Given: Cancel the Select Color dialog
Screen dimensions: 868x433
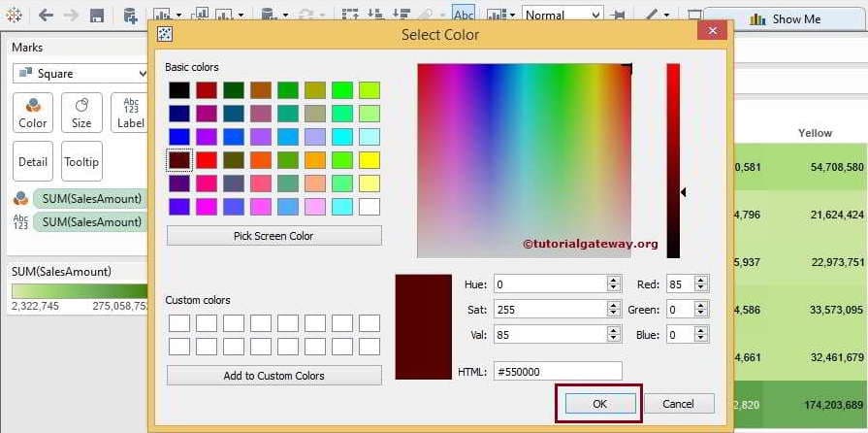Looking at the screenshot, I should tap(679, 404).
